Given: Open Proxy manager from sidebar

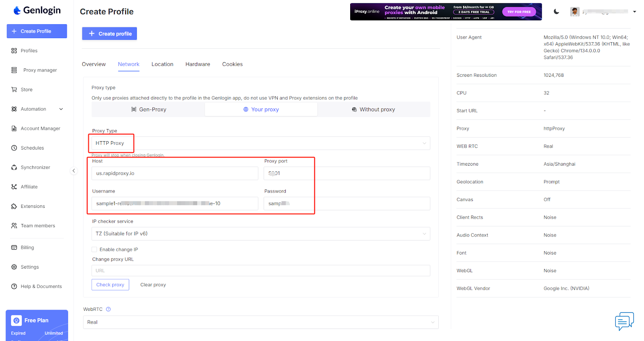Looking at the screenshot, I should coord(39,70).
